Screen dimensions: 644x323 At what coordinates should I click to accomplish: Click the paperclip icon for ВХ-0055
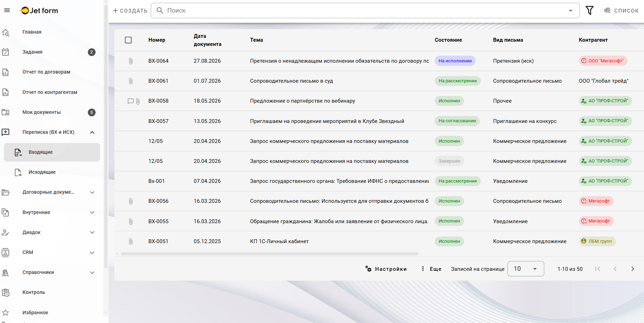[131, 221]
